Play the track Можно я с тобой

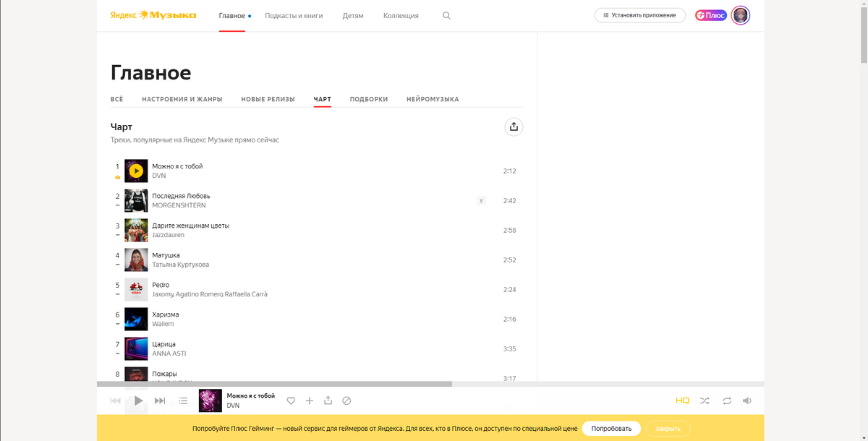pos(136,171)
